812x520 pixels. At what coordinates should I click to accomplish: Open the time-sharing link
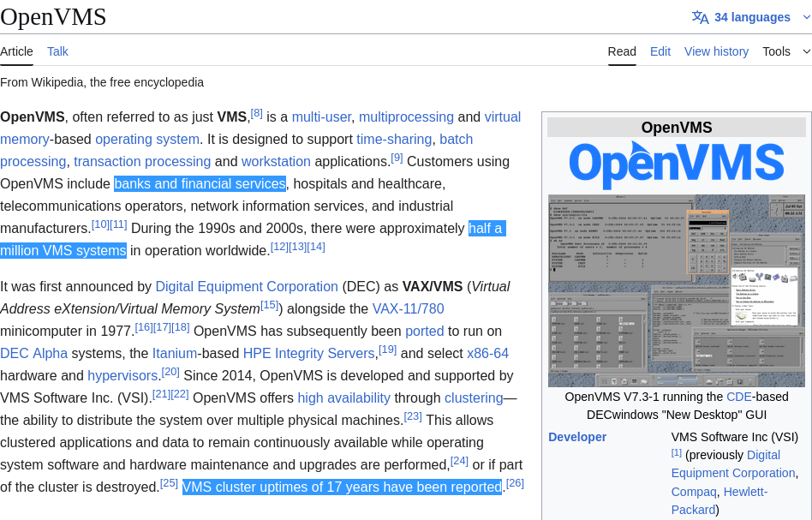[x=394, y=140]
